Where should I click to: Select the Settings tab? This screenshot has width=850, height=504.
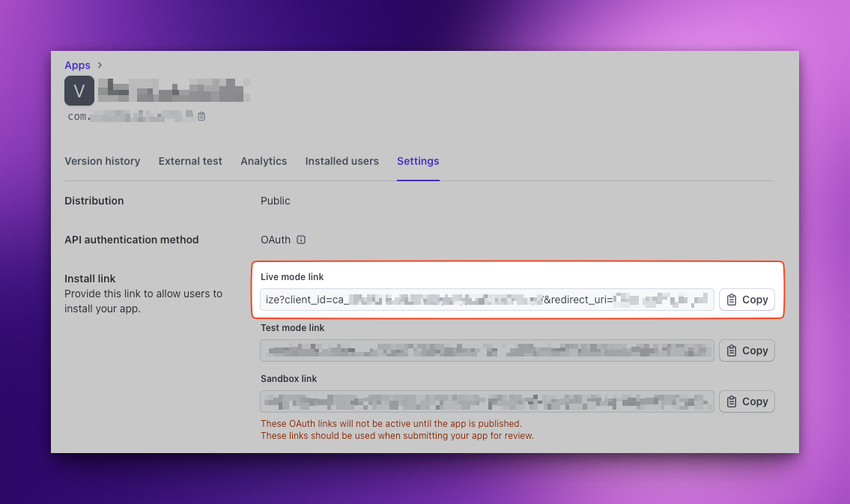(418, 161)
